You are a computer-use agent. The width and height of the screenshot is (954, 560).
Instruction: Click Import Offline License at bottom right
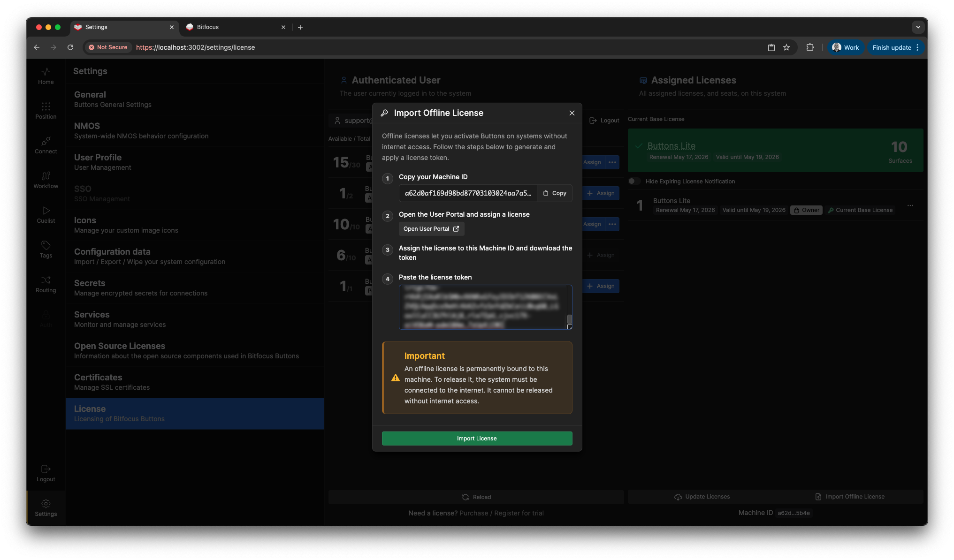click(x=850, y=497)
